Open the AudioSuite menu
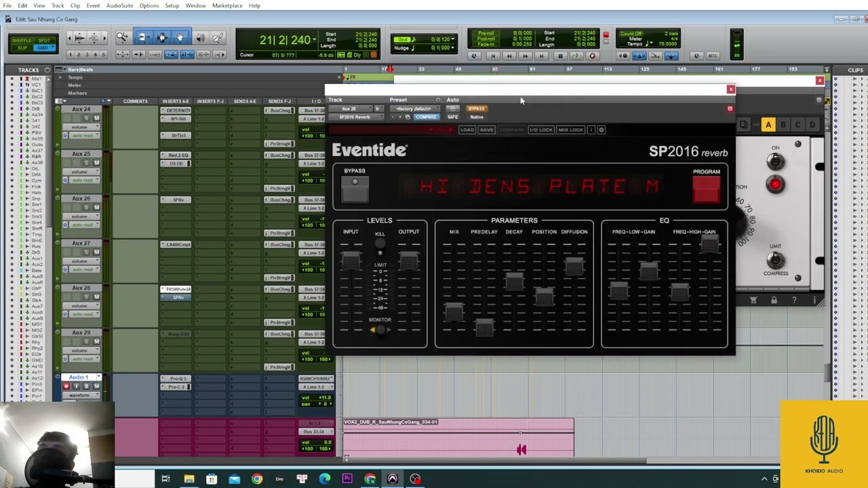The image size is (868, 488). click(x=119, y=5)
